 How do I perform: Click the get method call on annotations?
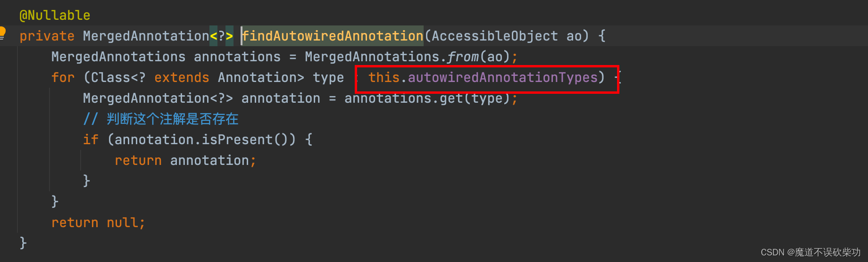click(x=451, y=98)
